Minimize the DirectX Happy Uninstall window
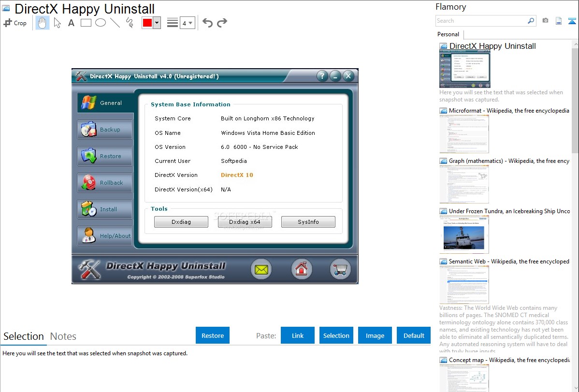 [335, 76]
